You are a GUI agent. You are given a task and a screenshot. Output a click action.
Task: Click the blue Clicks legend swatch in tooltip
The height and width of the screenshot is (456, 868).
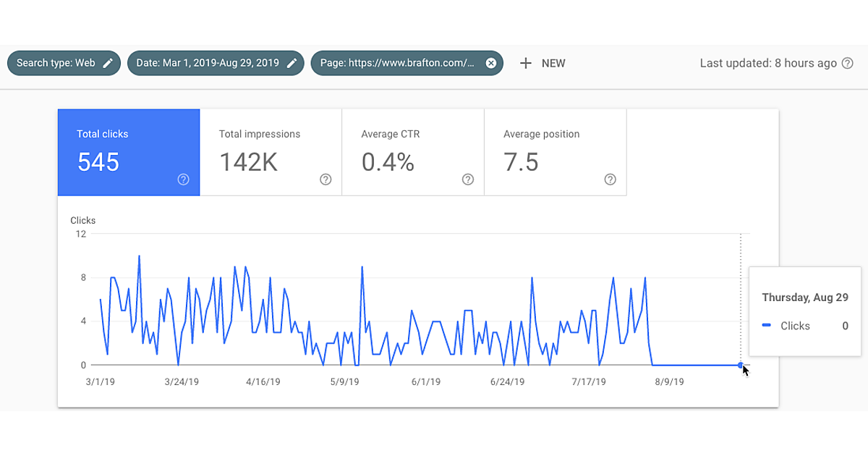point(767,326)
